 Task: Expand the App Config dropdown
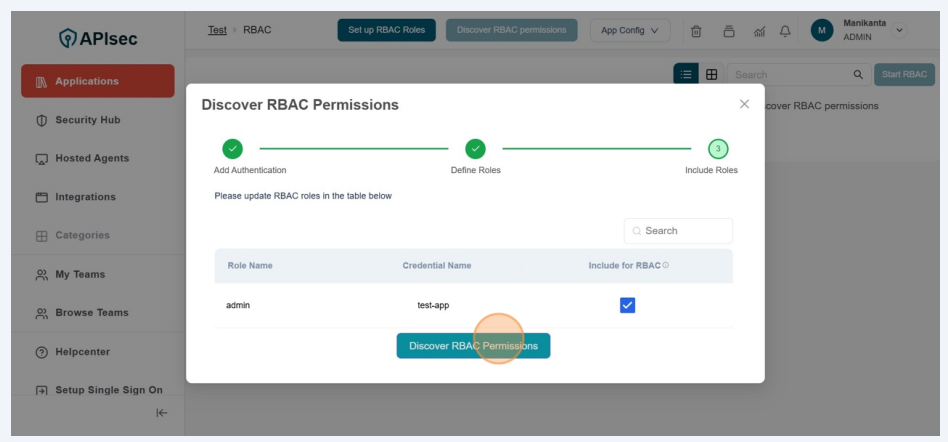tap(629, 30)
